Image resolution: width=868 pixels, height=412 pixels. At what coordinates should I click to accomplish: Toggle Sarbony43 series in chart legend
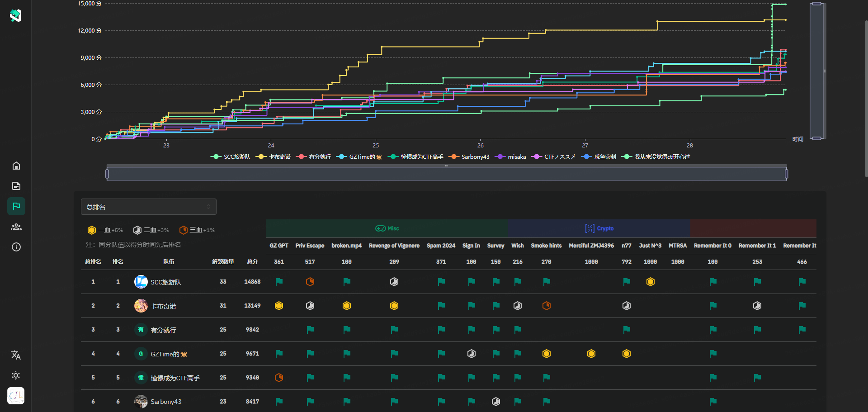469,157
